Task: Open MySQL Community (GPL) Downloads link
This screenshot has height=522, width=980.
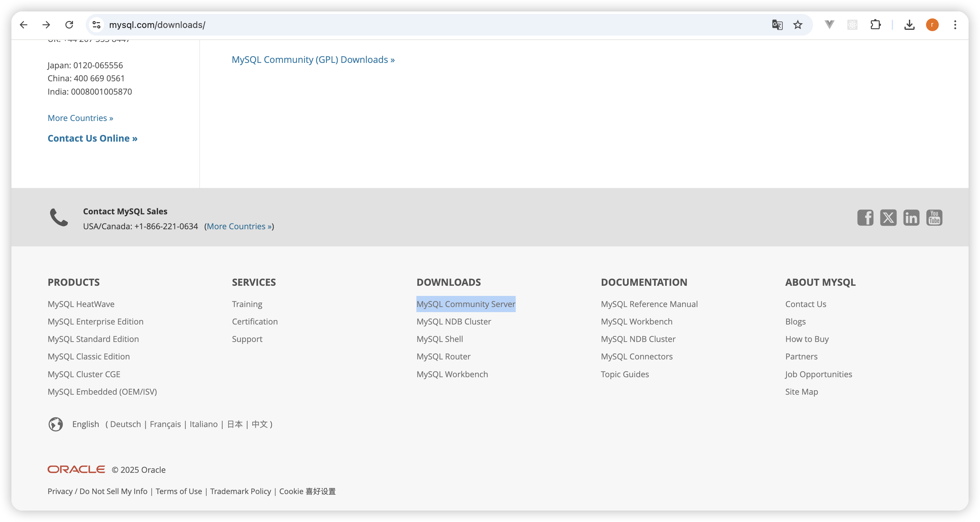Action: tap(313, 60)
